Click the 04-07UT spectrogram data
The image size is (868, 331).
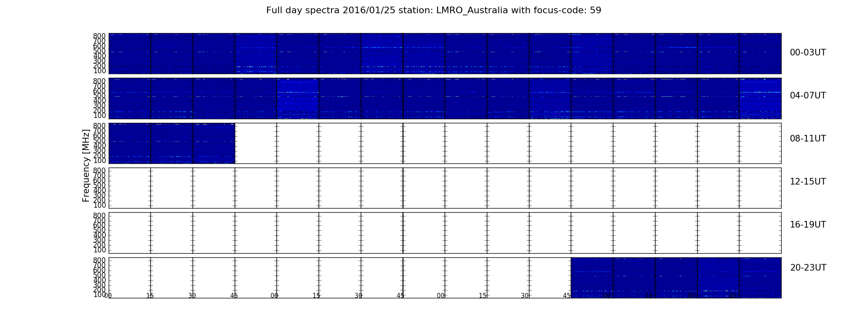445,98
